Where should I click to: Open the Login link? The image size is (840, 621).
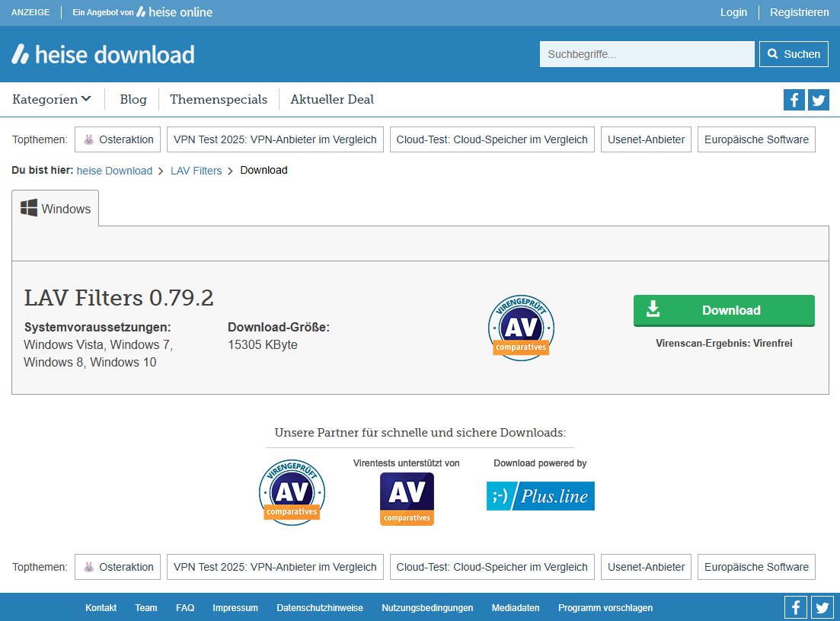(733, 12)
